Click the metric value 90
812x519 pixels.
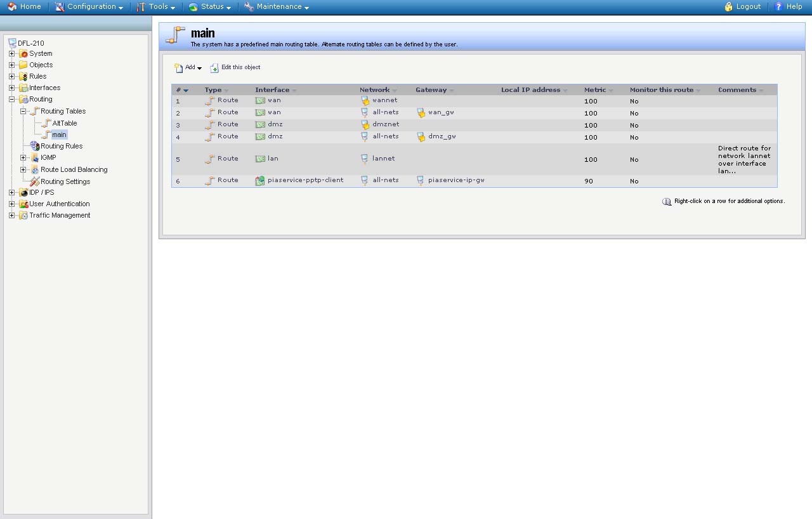point(589,181)
